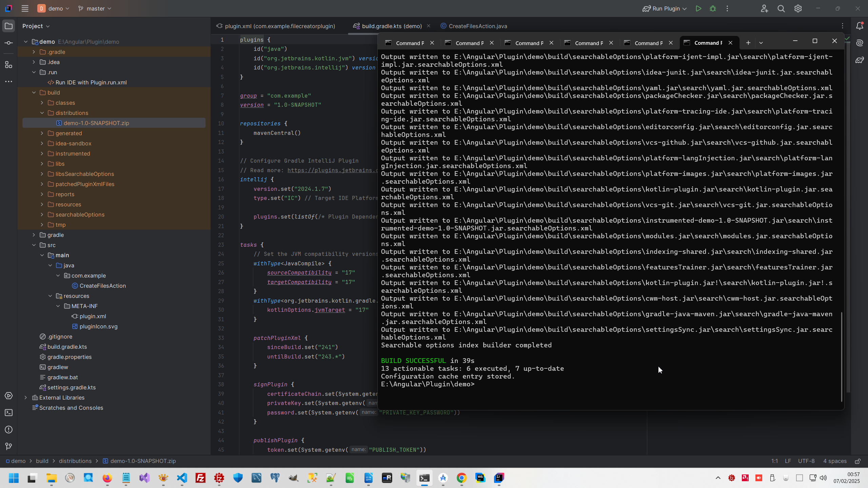Open the Notifications bell icon
This screenshot has height=488, width=868.
[x=860, y=26]
